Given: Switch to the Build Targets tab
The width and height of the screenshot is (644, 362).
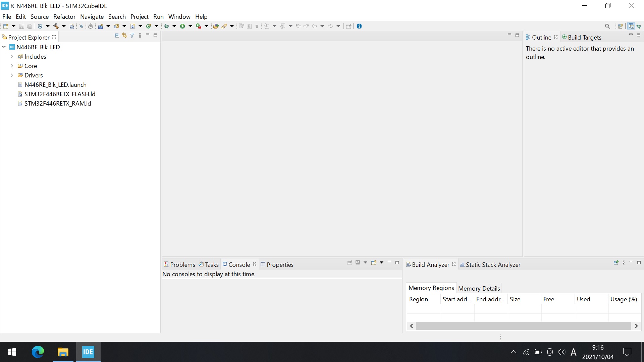Looking at the screenshot, I should (x=582, y=37).
